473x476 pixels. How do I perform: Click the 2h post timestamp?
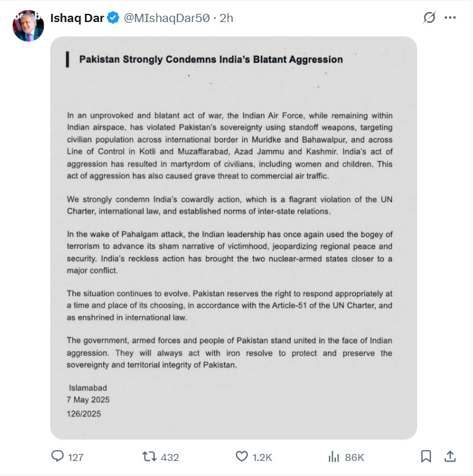[226, 18]
